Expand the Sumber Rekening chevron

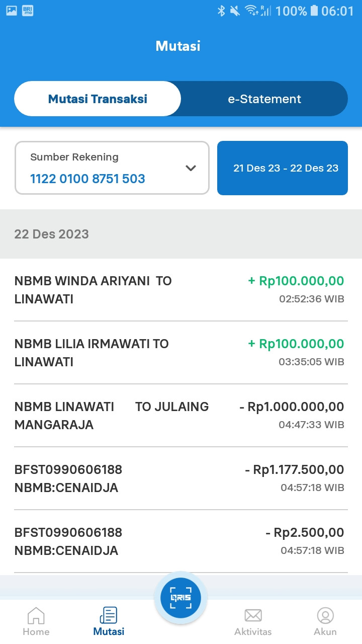tap(191, 168)
